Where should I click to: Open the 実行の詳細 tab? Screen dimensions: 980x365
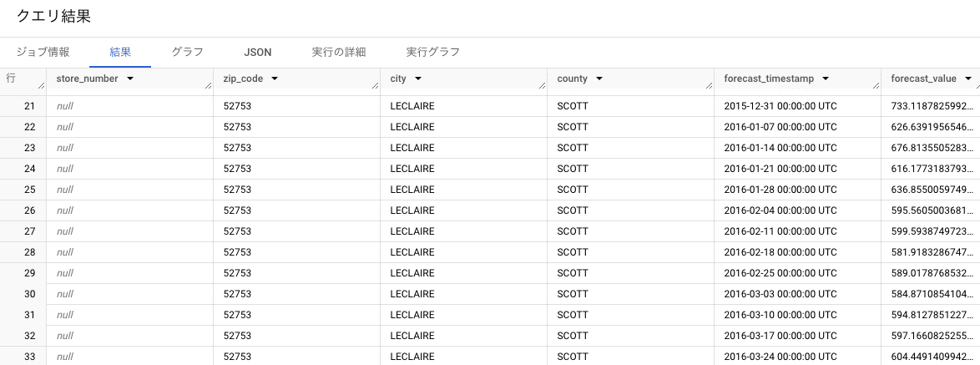338,52
